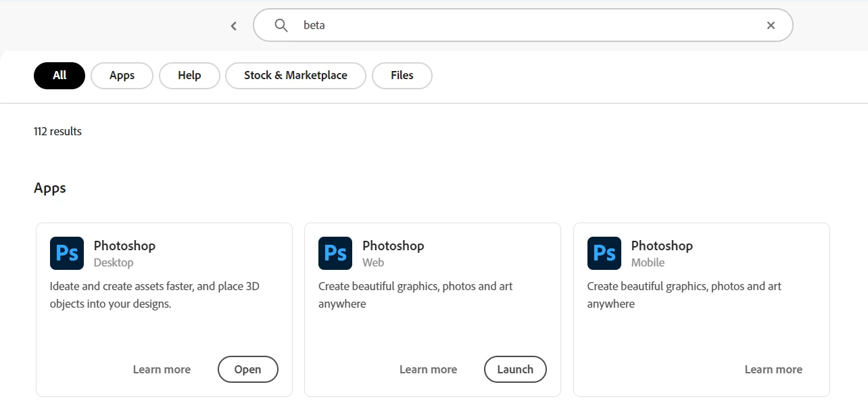Click the Photoshop Mobile app icon
868x420 pixels.
[604, 254]
